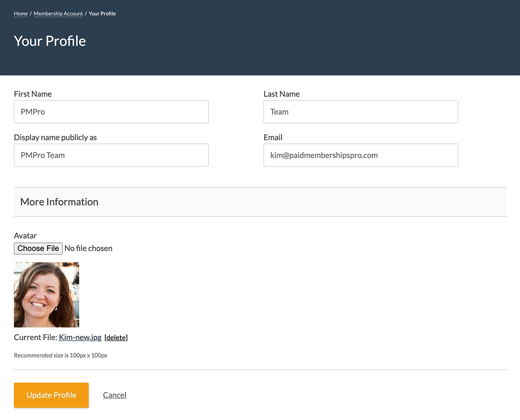Click the avatar photo thumbnail
Image resolution: width=520 pixels, height=420 pixels.
pyautogui.click(x=46, y=294)
